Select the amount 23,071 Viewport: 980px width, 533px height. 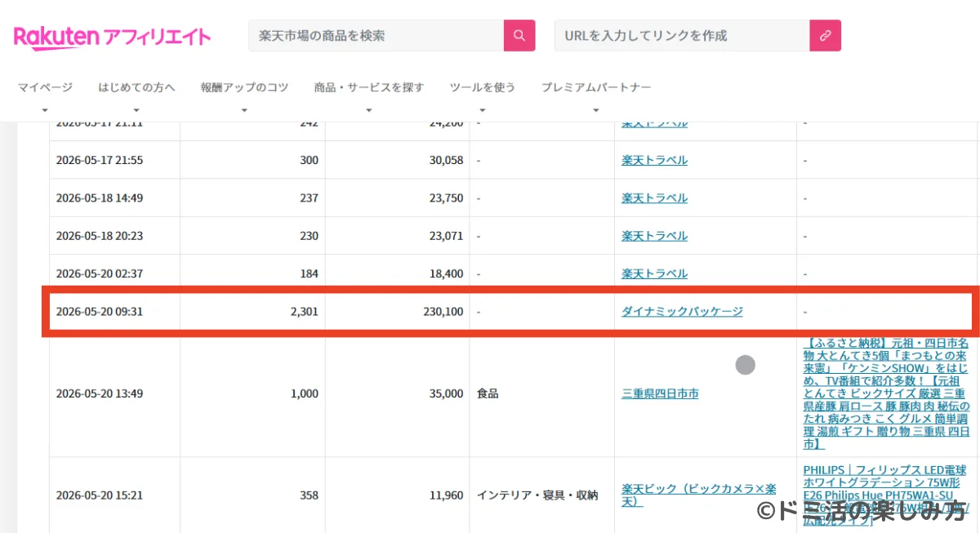tap(446, 236)
